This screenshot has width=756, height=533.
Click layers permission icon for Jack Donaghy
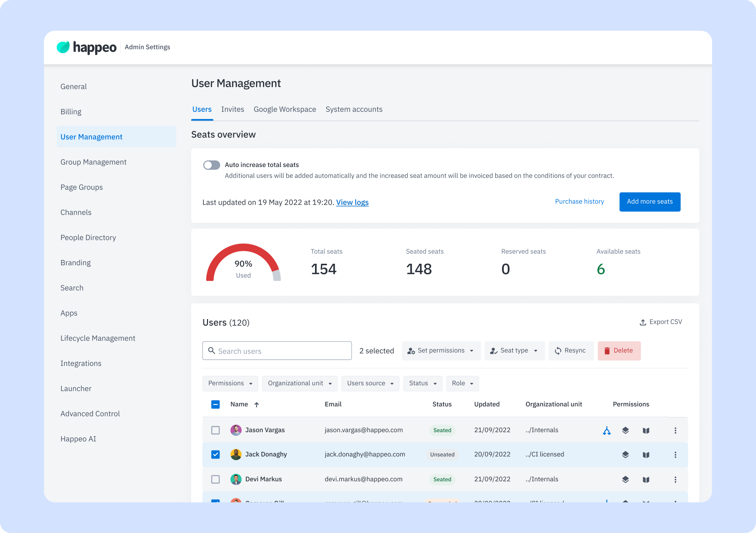(625, 455)
